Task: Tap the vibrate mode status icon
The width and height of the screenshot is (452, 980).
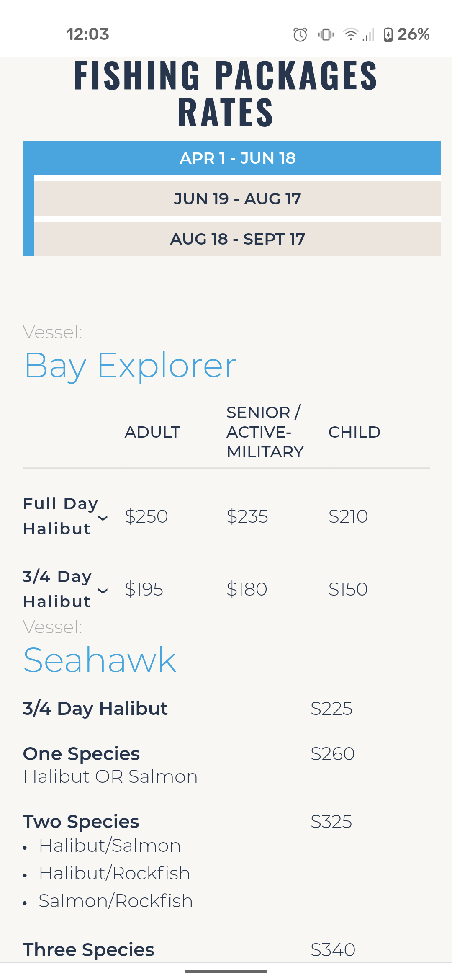Action: click(x=326, y=34)
